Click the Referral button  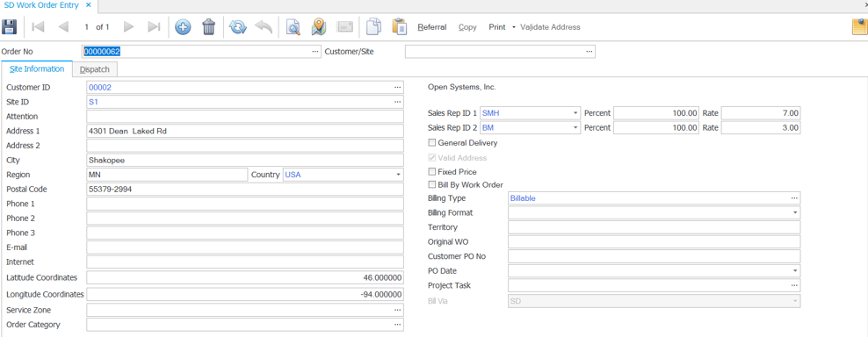click(x=431, y=27)
